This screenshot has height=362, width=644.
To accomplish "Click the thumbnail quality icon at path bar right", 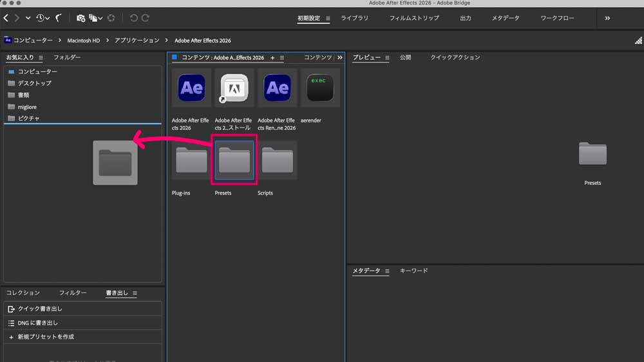I will pyautogui.click(x=638, y=41).
